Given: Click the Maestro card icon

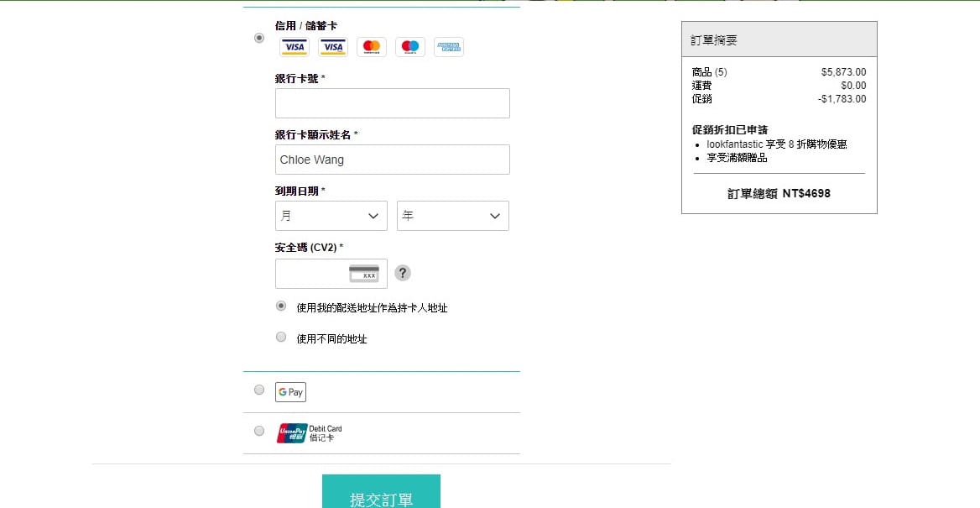Looking at the screenshot, I should point(409,47).
